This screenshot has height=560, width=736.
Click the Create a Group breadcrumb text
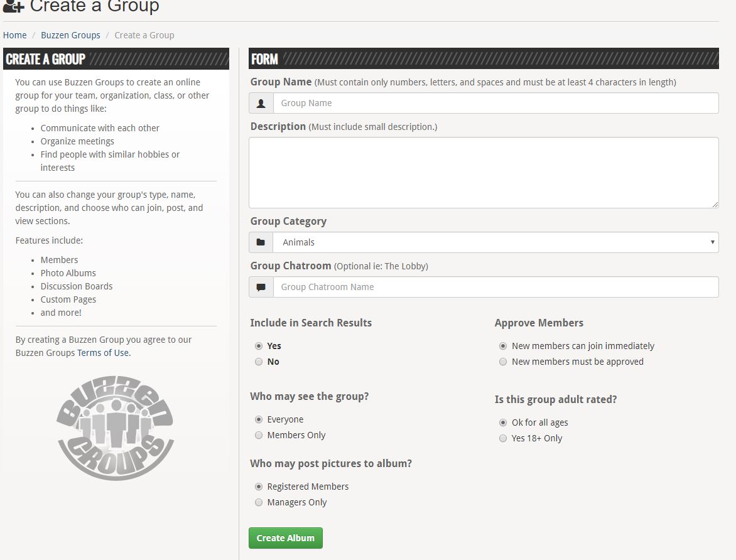click(x=144, y=35)
